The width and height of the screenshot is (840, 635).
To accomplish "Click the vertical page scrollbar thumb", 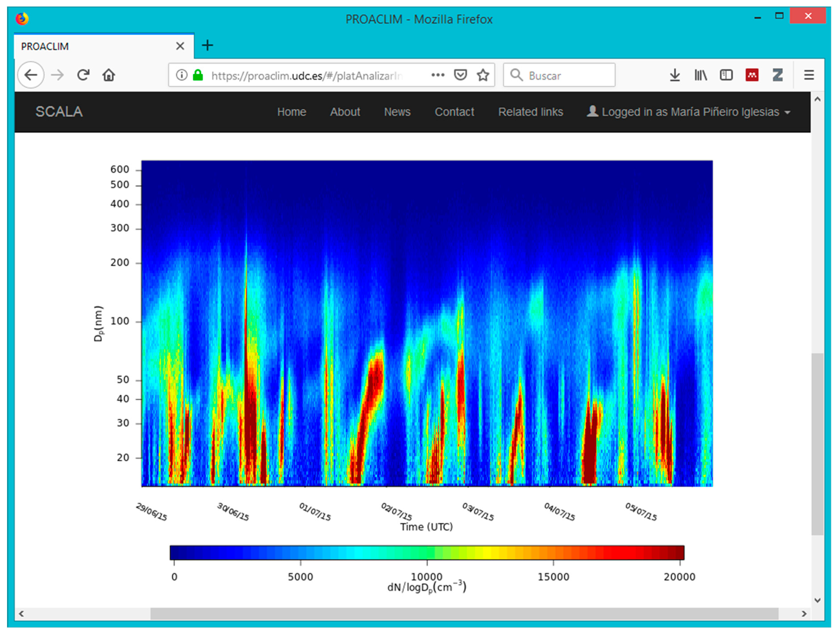I will click(817, 444).
